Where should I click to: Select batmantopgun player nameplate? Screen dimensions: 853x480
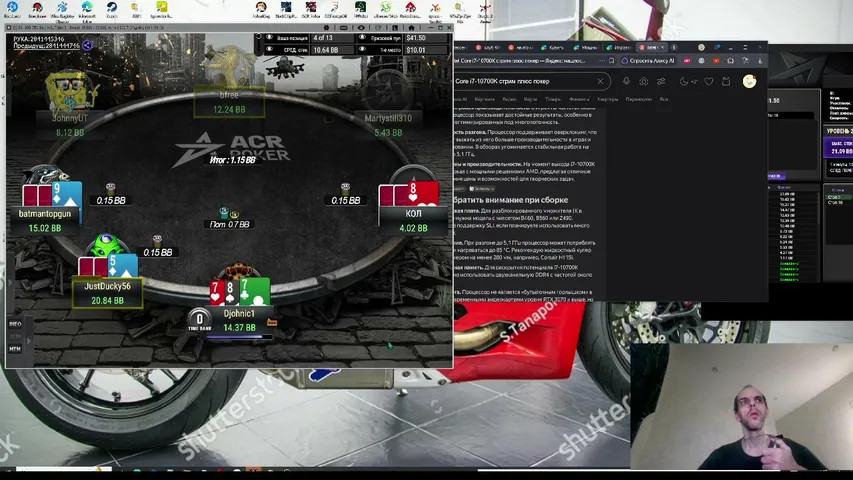pos(45,220)
